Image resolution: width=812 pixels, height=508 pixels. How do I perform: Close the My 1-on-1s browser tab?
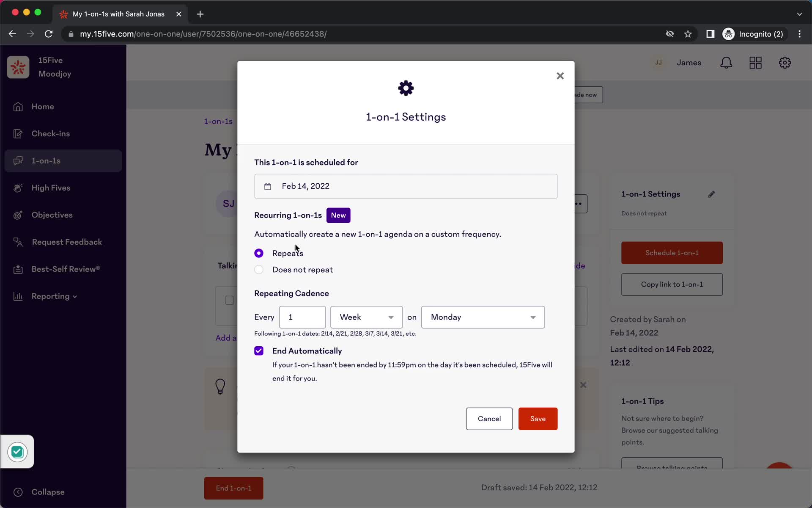coord(178,14)
